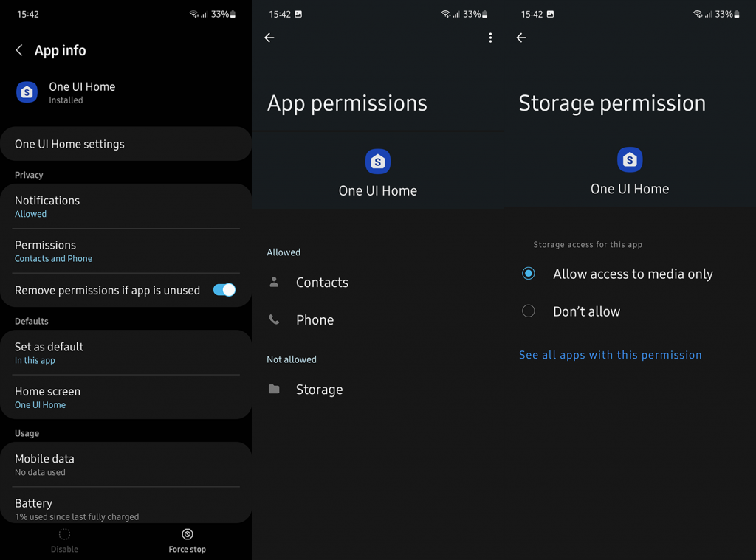Screen dimensions: 756x560
Task: Open the Home screen default row
Action: 126,398
